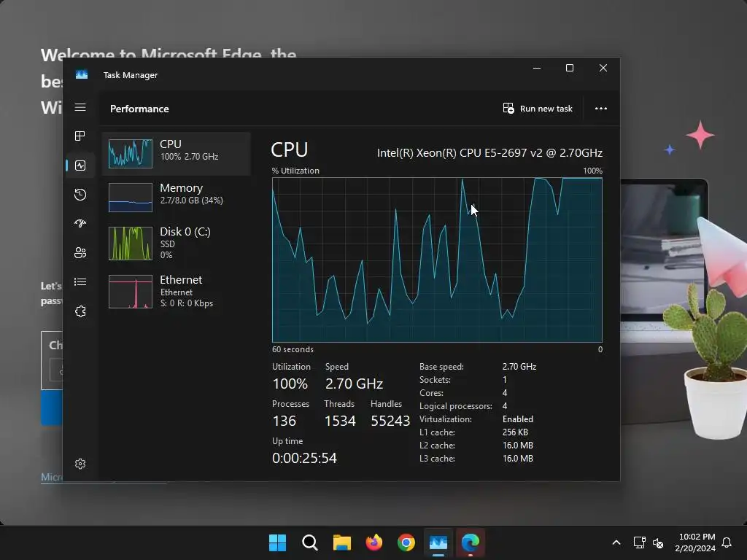
Task: Open the network status tray icon
Action: point(639,542)
